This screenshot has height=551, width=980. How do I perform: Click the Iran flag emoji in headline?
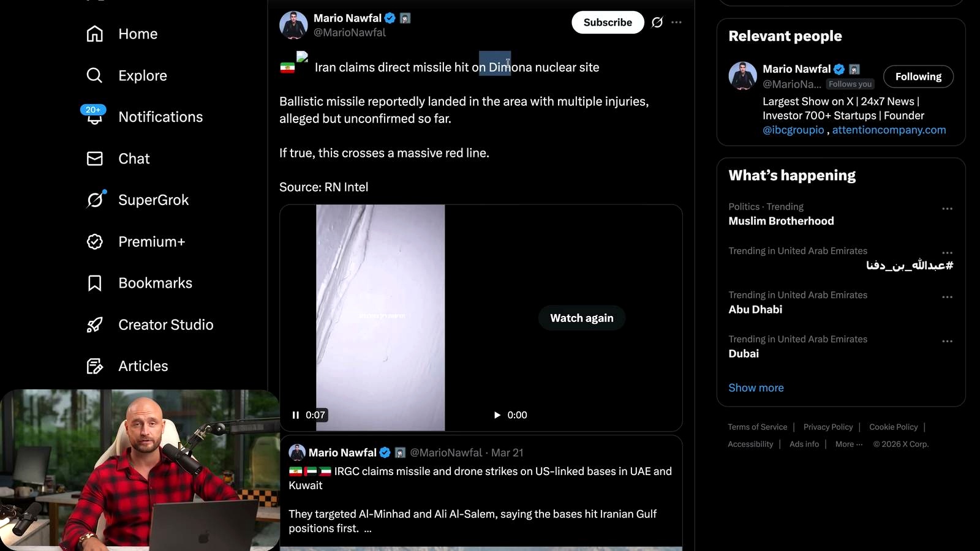287,67
